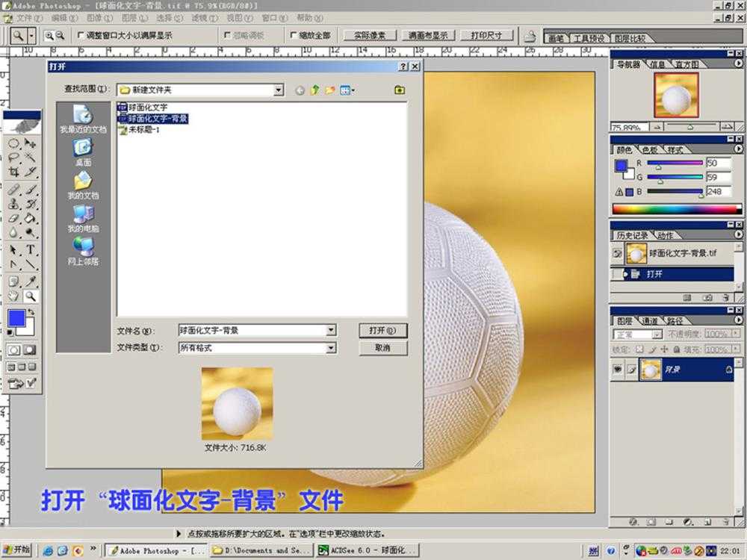This screenshot has height=560, width=747.
Task: Select the Move tool
Action: [x=30, y=143]
